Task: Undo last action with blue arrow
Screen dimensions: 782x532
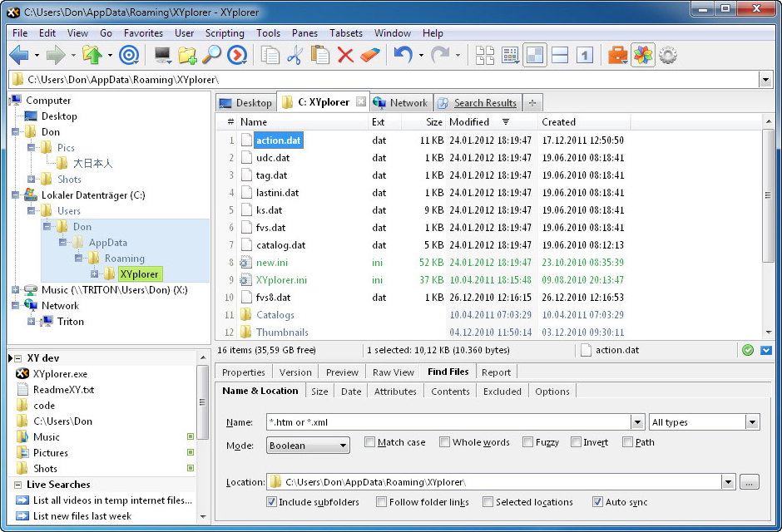Action: (403, 55)
